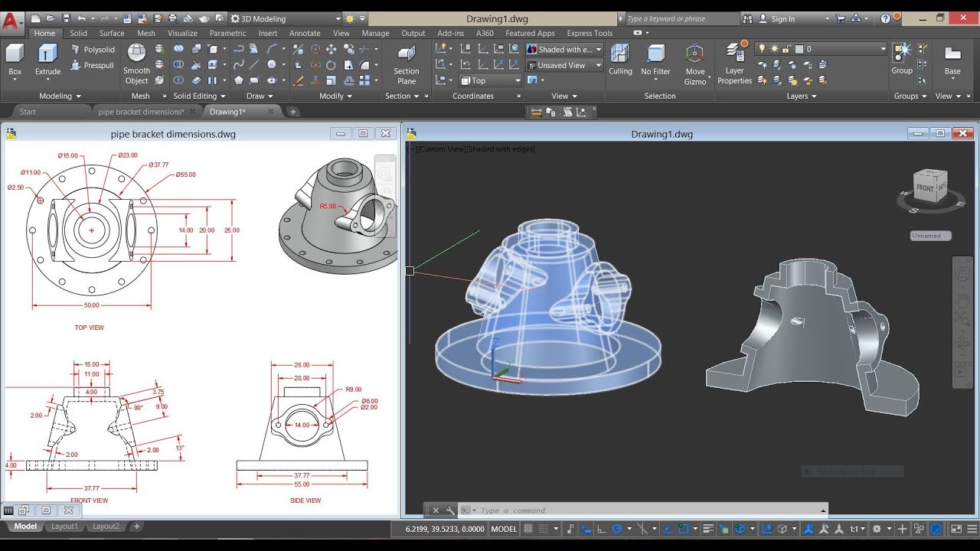The width and height of the screenshot is (980, 551).
Task: Click the Customization menu icon in status bar
Action: click(972, 529)
